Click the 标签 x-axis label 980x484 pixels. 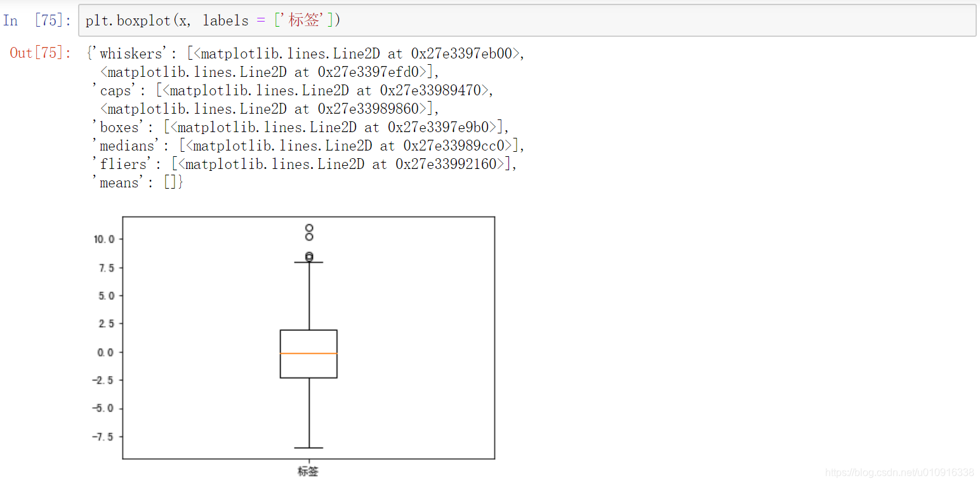click(x=308, y=471)
